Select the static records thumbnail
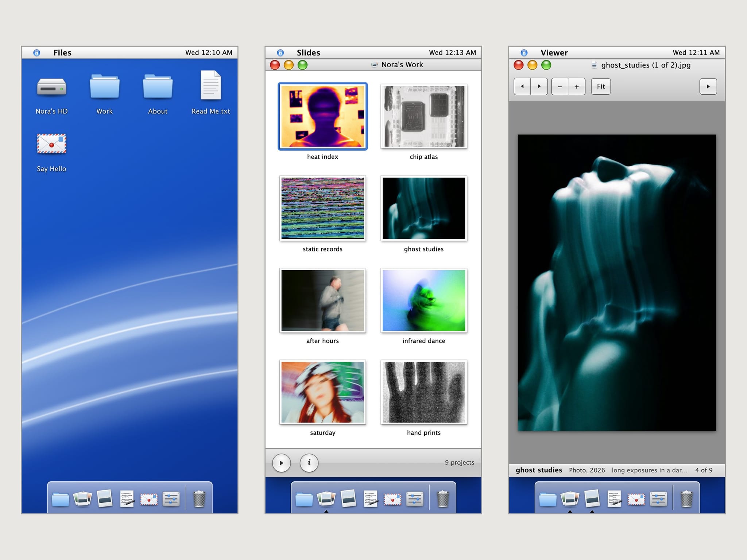747x560 pixels. click(x=322, y=208)
